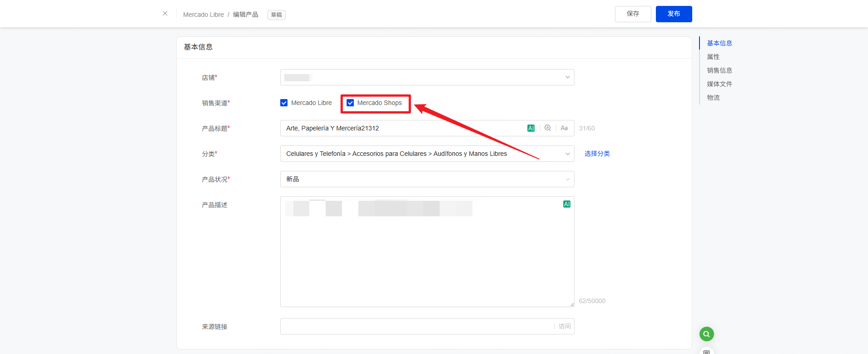Uncheck the Mercado Libre channel checkbox

pyautogui.click(x=284, y=103)
